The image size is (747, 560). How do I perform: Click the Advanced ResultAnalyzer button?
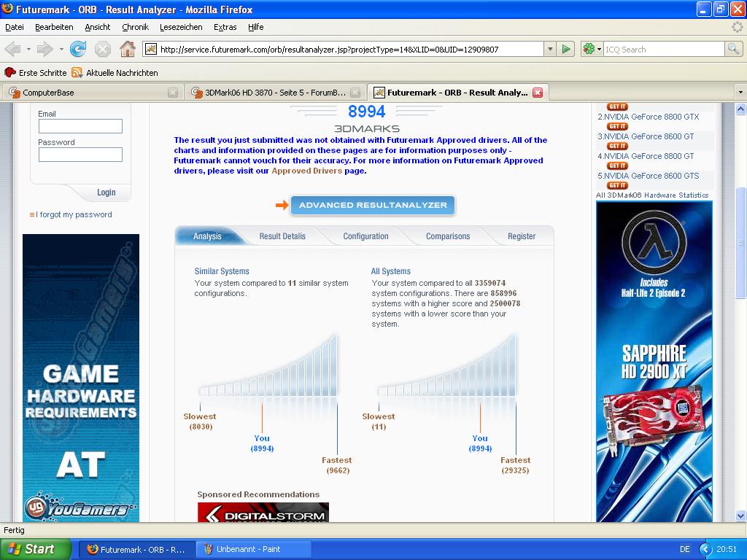coord(373,205)
